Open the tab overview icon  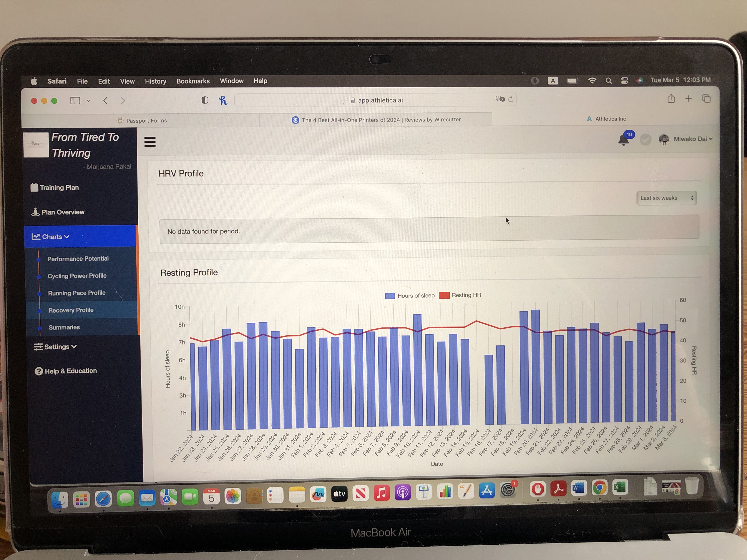706,99
